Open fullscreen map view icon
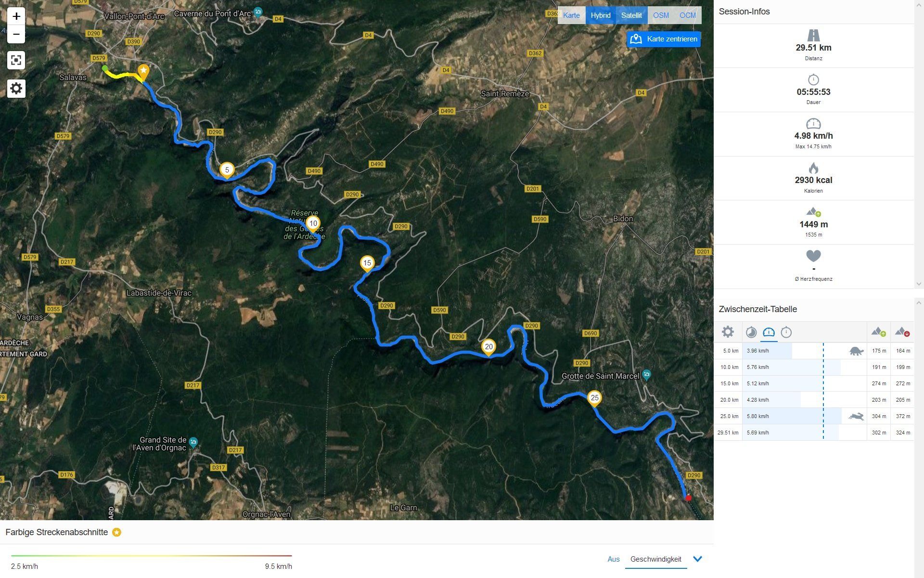This screenshot has width=924, height=578. pos(16,60)
